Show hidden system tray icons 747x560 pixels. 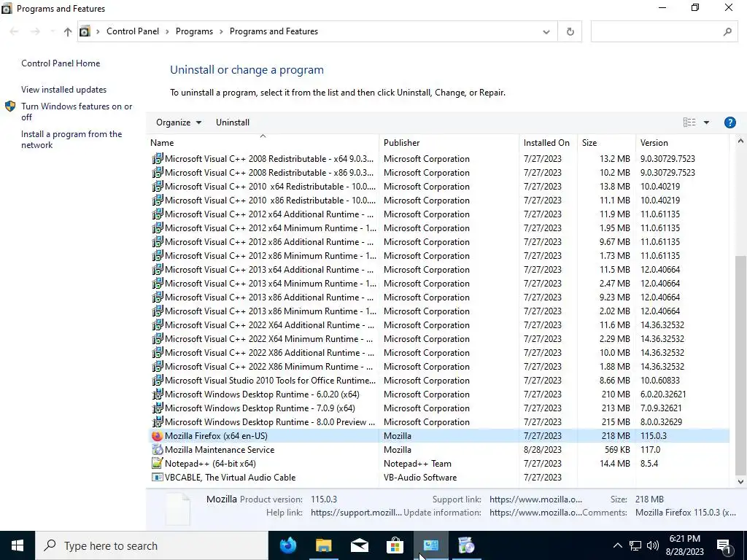[x=617, y=545]
